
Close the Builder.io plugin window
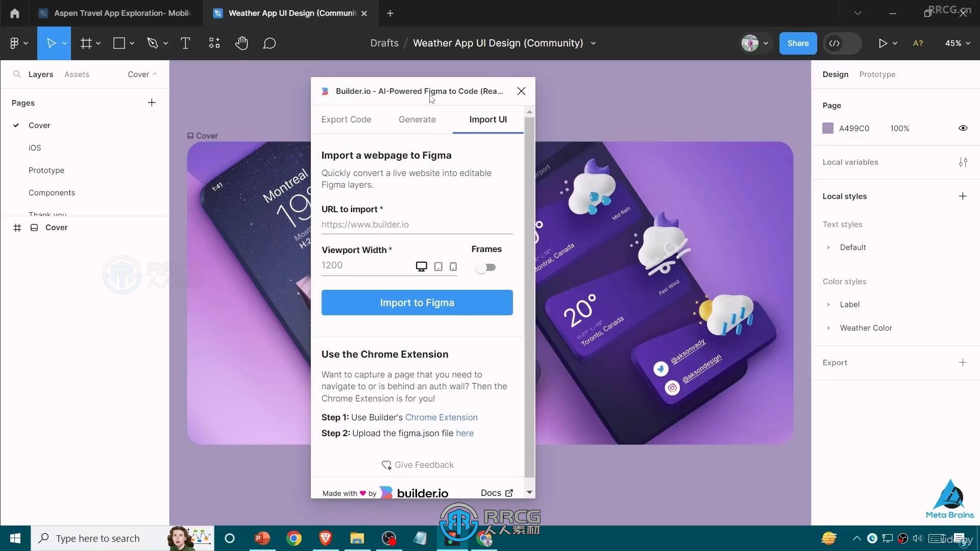point(521,91)
